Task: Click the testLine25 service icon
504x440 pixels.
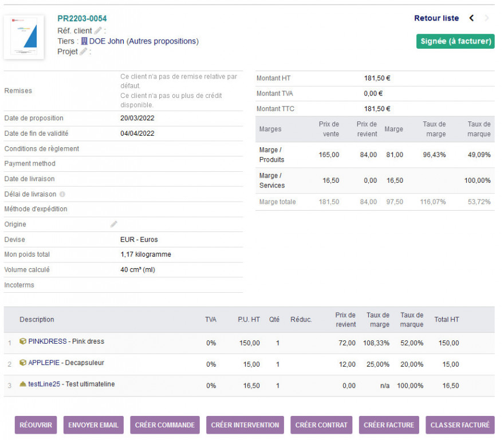Action: pos(23,384)
